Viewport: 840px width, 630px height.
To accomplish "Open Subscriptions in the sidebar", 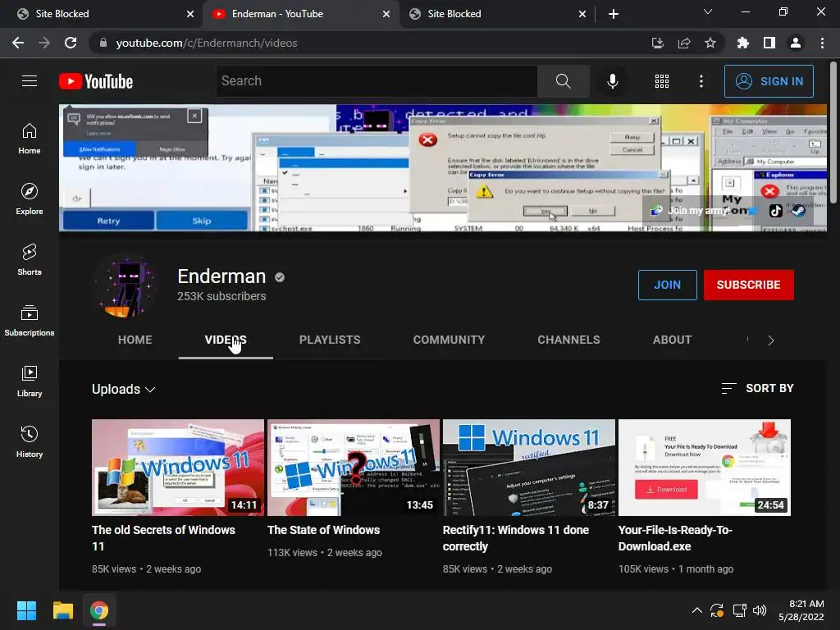I will click(x=30, y=321).
